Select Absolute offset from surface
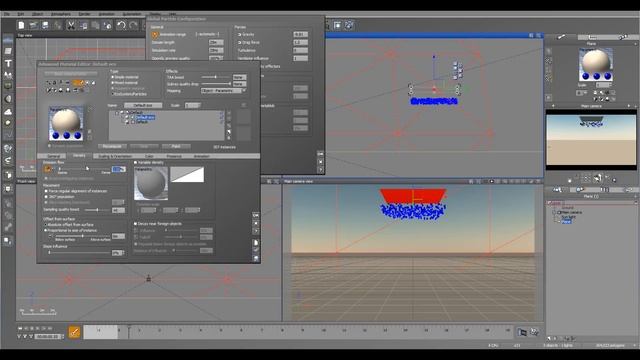Image resolution: width=640 pixels, height=360 pixels. tap(46, 225)
